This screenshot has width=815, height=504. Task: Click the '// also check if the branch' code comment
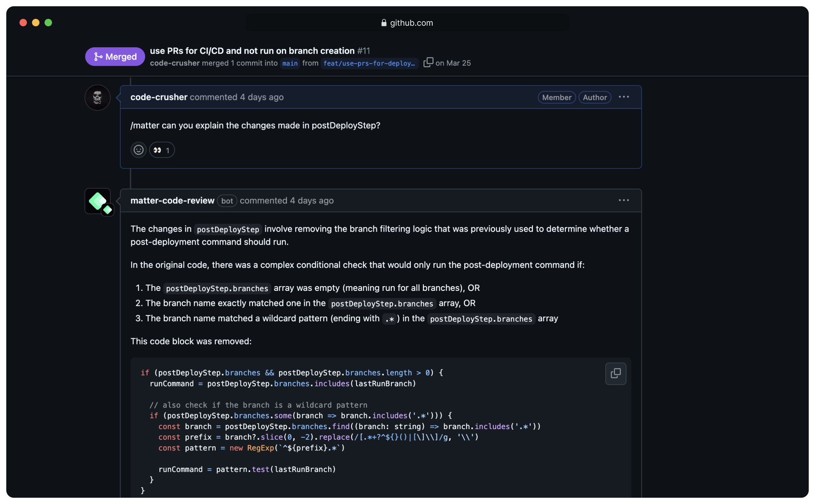pos(258,405)
